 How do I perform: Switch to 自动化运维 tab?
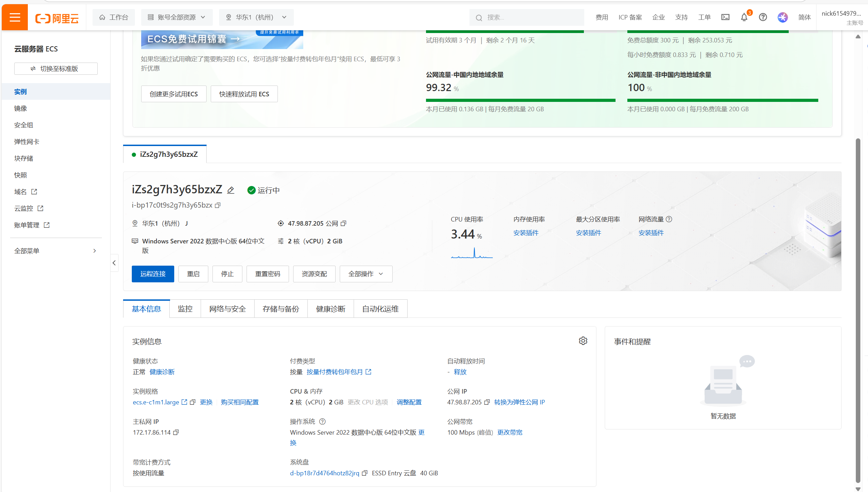(380, 309)
